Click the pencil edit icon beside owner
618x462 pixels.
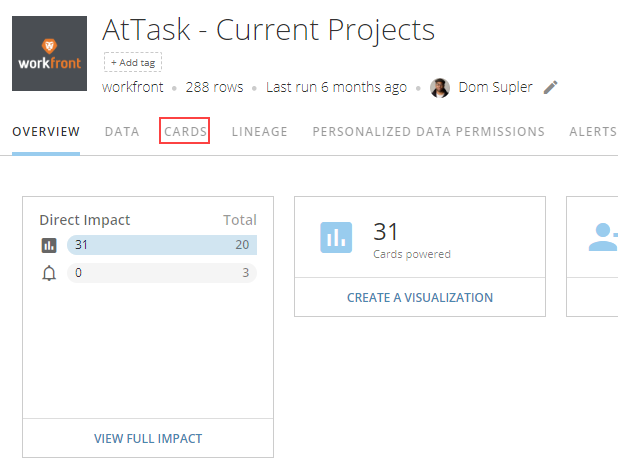coord(550,88)
